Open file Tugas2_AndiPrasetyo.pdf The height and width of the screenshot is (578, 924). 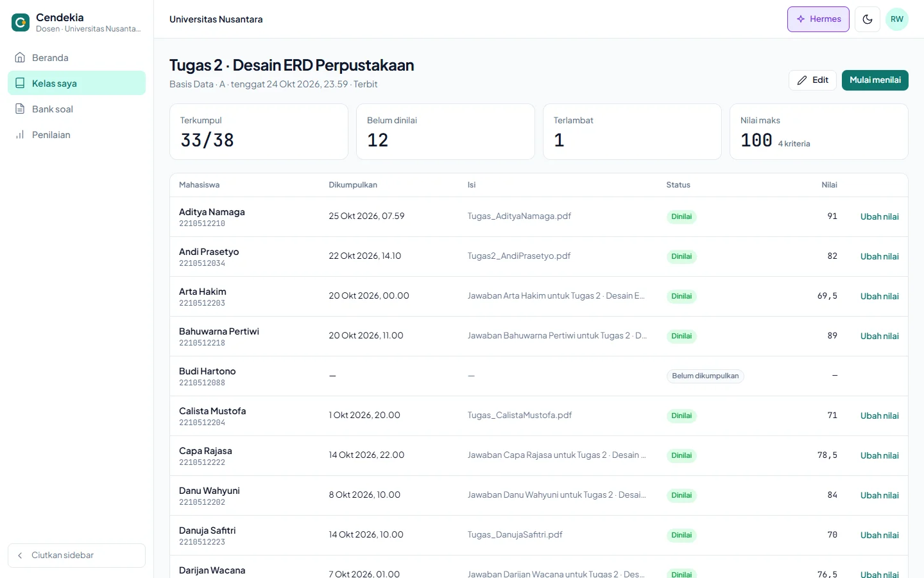tap(519, 256)
